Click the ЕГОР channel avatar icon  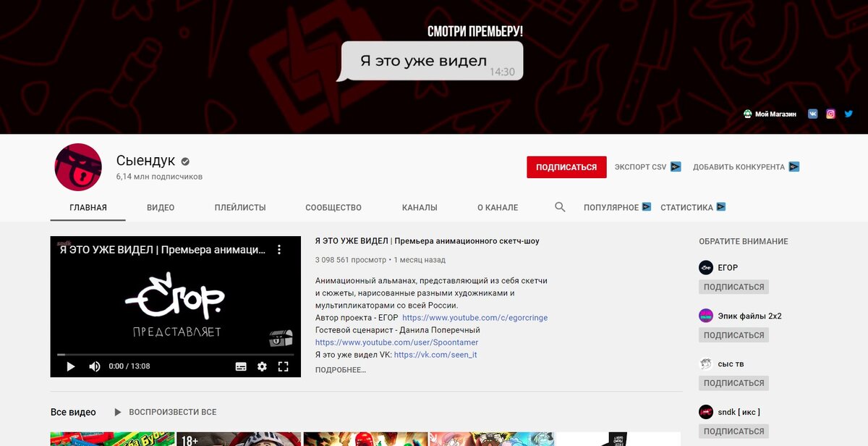[706, 268]
